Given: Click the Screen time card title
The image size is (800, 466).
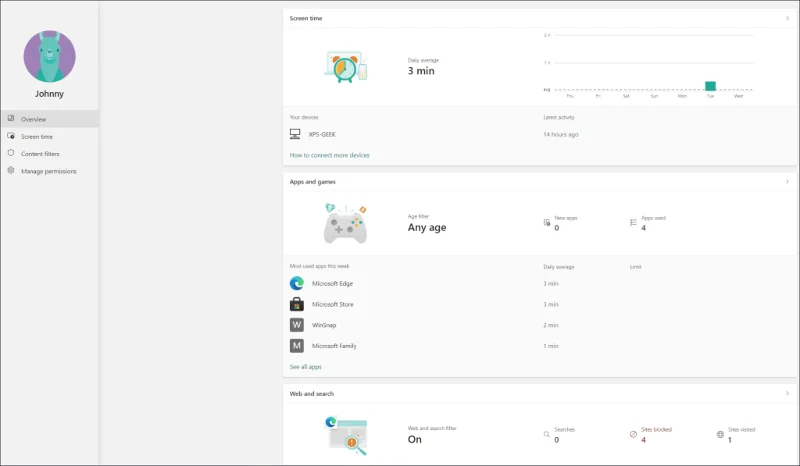Looking at the screenshot, I should coord(306,18).
